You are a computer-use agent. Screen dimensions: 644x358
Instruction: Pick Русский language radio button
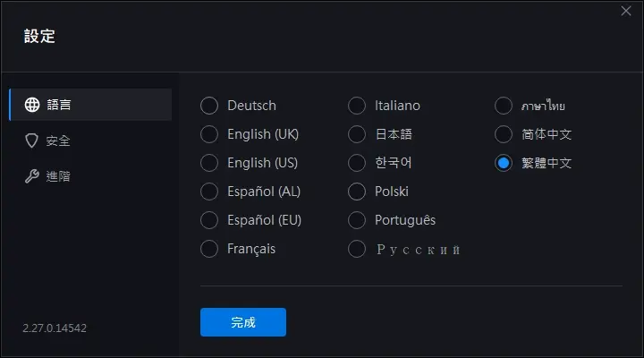point(357,249)
